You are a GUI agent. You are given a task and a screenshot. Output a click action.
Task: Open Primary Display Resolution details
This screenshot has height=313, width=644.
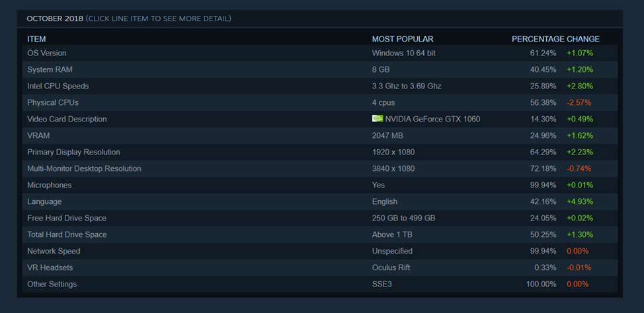tap(73, 152)
